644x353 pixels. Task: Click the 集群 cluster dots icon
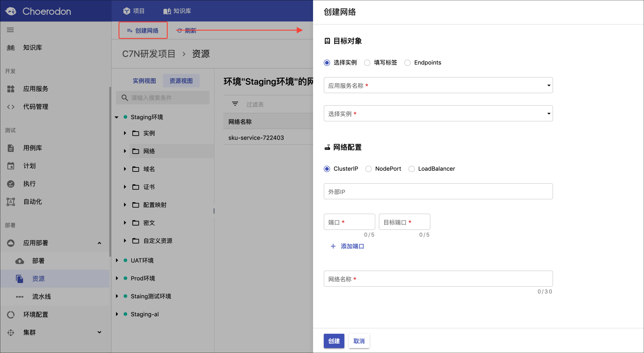[x=11, y=333]
